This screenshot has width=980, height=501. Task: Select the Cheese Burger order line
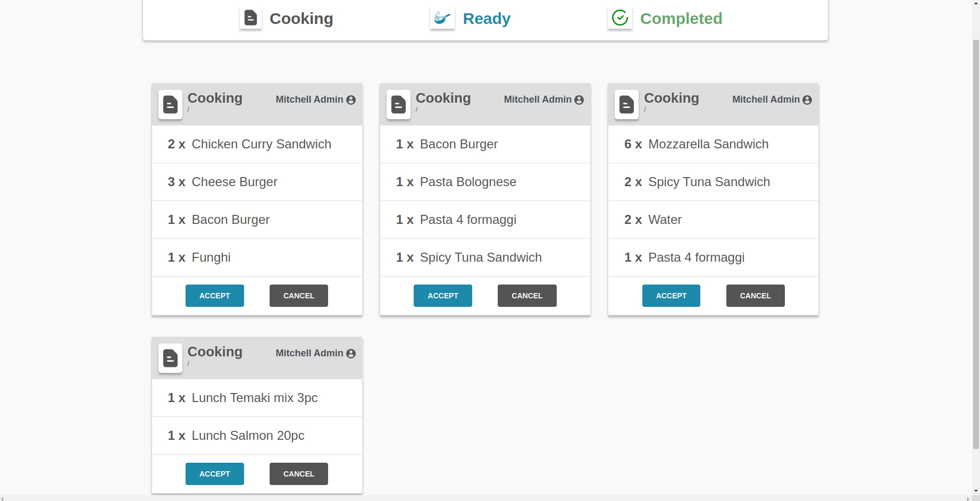tap(257, 182)
